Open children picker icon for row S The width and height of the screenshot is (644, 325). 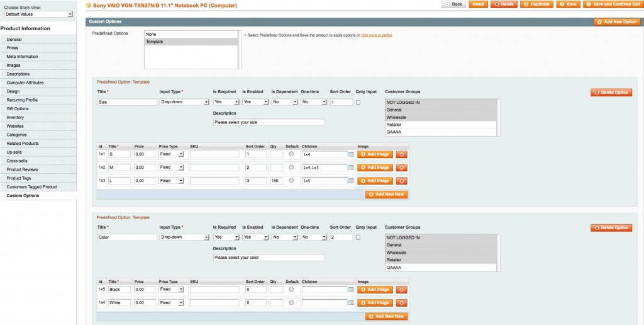(x=351, y=154)
